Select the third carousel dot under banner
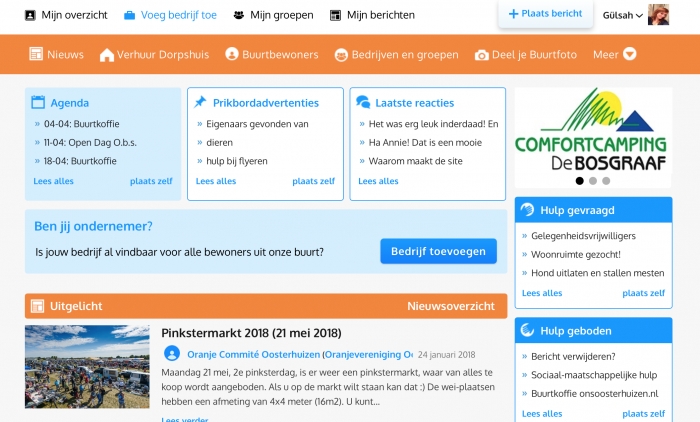700x422 pixels. tap(606, 181)
